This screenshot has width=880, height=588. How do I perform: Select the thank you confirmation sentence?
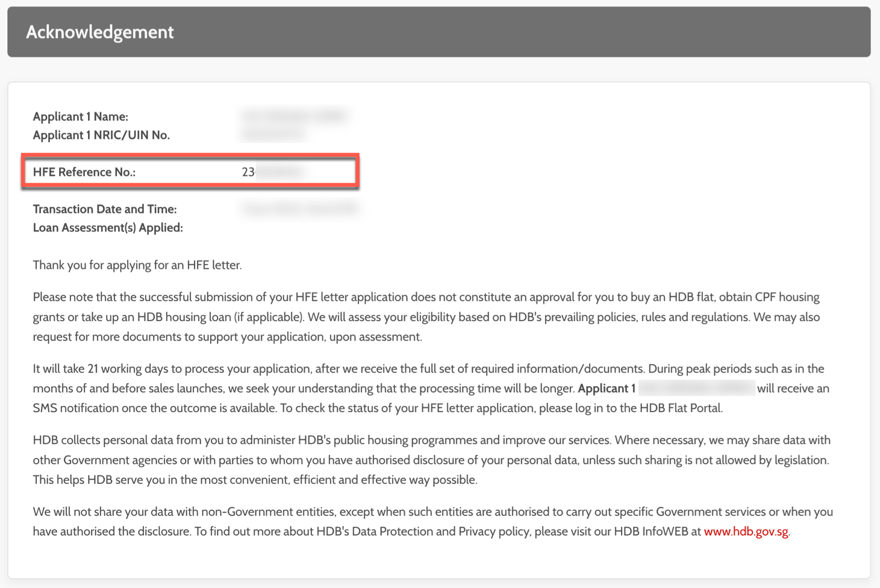pos(136,264)
